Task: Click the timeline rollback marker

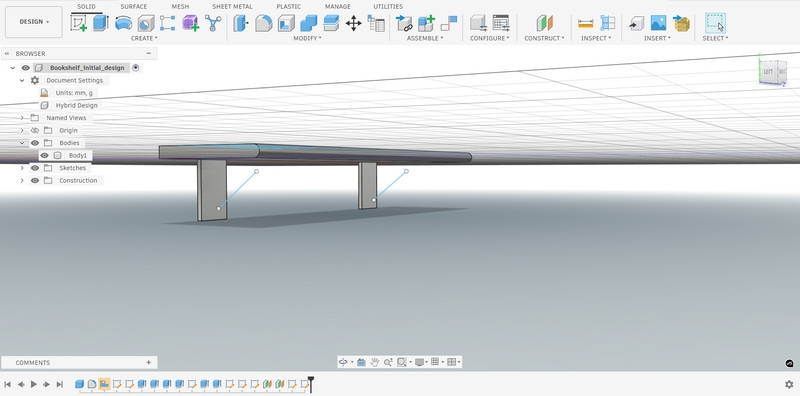Action: [x=310, y=384]
